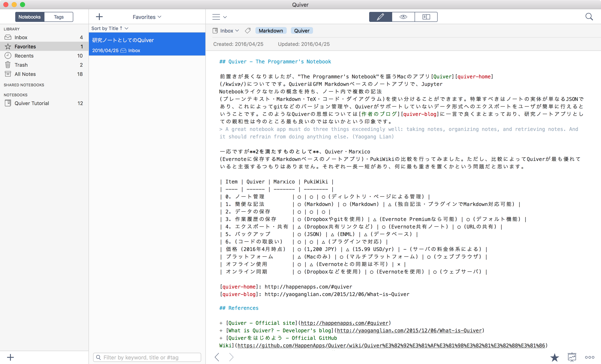The width and height of the screenshot is (601, 364).
Task: Click the Created: 2016/04/25 text
Action: tap(238, 44)
